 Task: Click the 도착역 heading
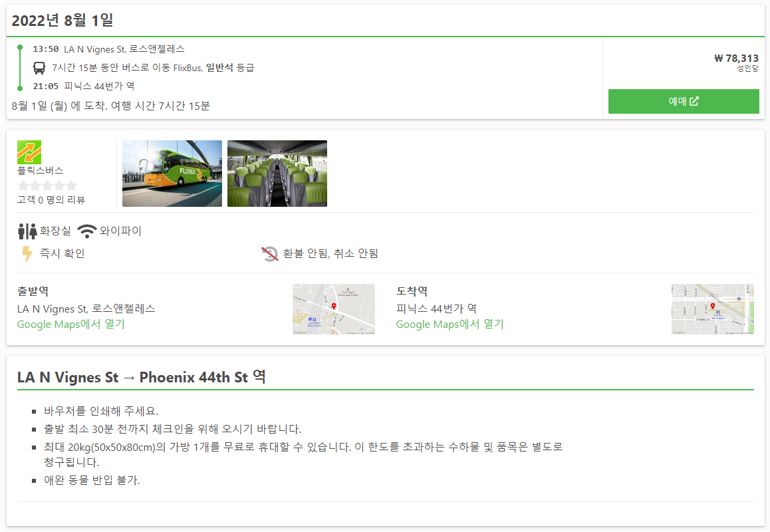pos(412,291)
